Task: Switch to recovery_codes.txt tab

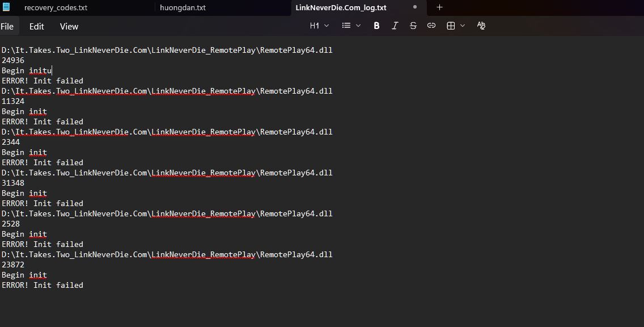Action: pos(56,7)
